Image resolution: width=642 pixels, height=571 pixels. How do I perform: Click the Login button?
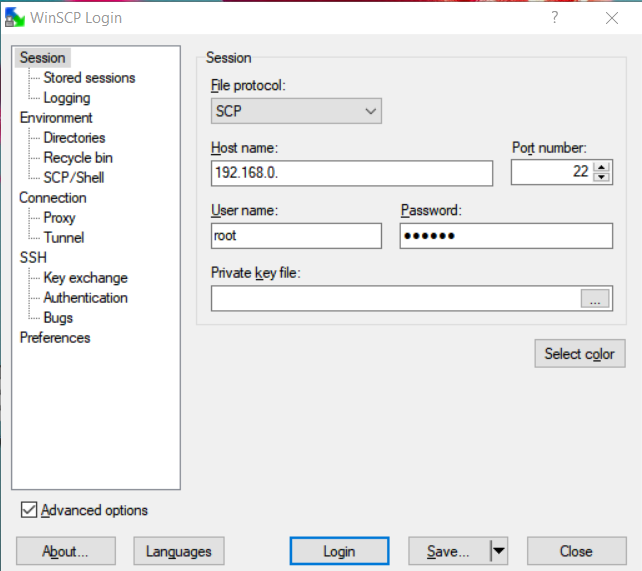tap(339, 551)
